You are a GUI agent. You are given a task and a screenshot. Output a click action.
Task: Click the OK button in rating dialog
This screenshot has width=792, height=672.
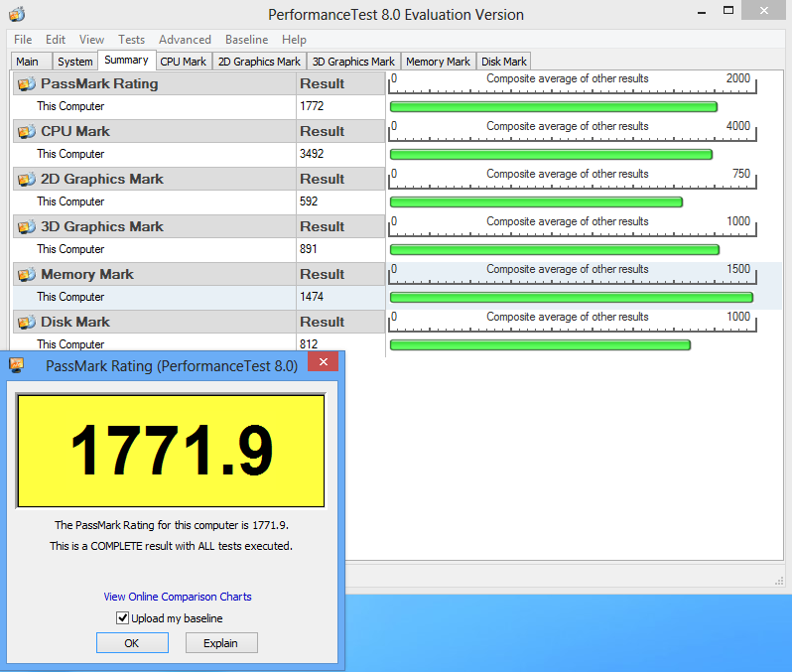132,642
